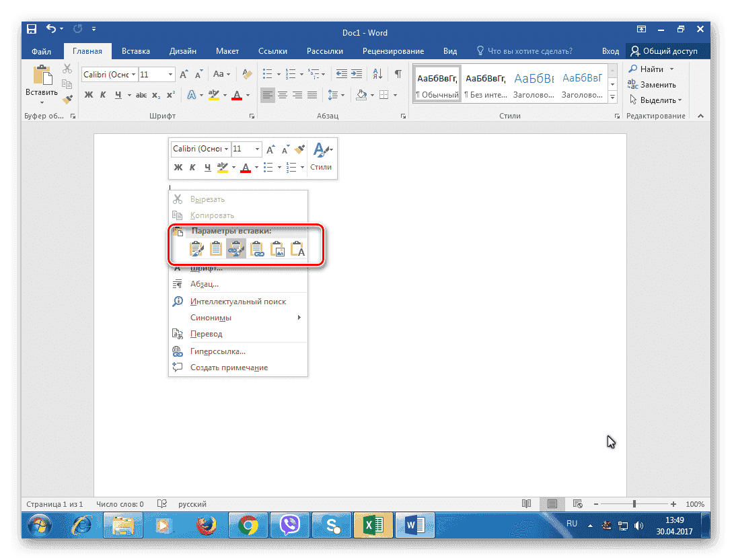
Task: Click the Show paragraph marks (¶) icon
Action: (398, 74)
